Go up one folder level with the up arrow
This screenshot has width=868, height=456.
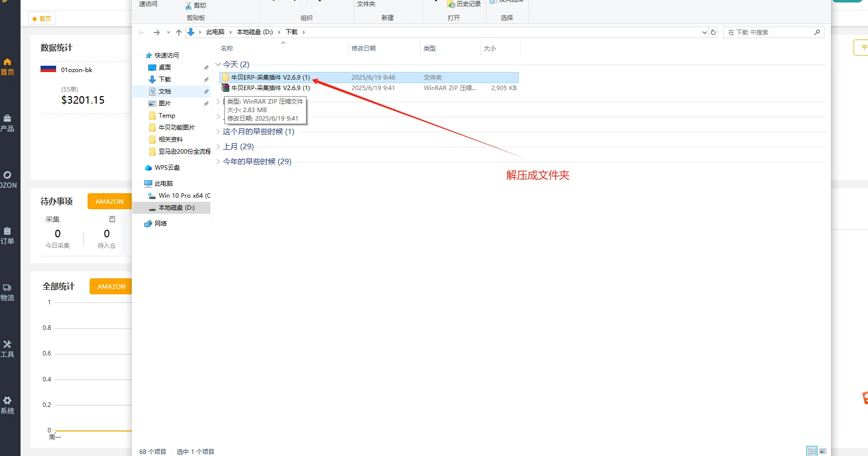pos(179,33)
